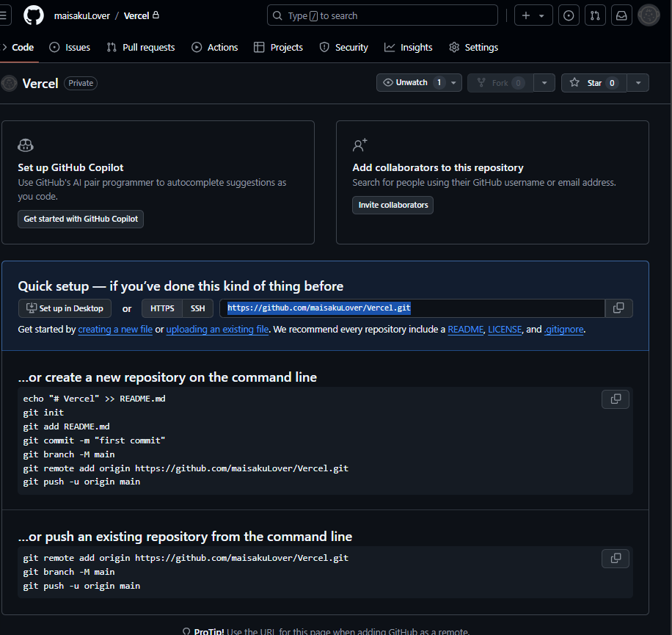
Task: Switch to the Actions tab
Action: point(215,47)
